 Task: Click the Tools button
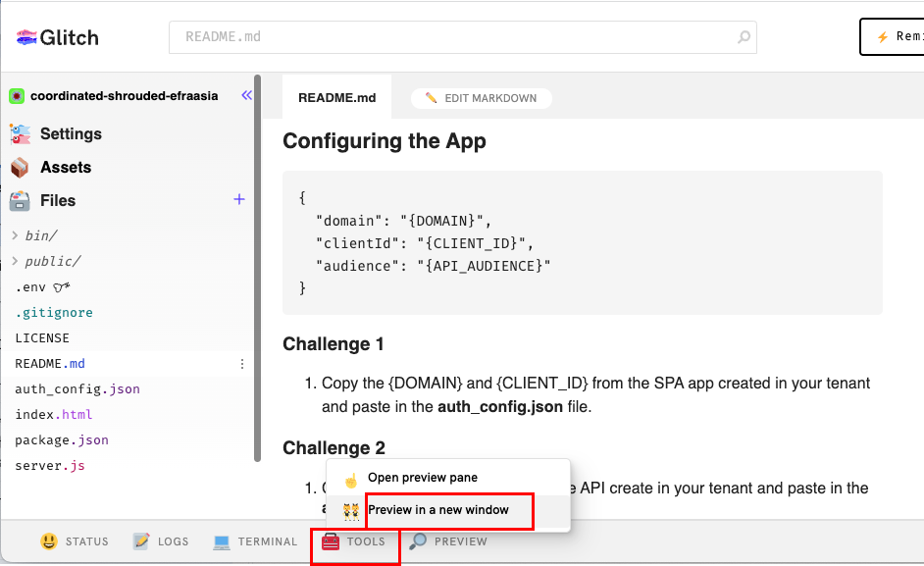tap(354, 541)
